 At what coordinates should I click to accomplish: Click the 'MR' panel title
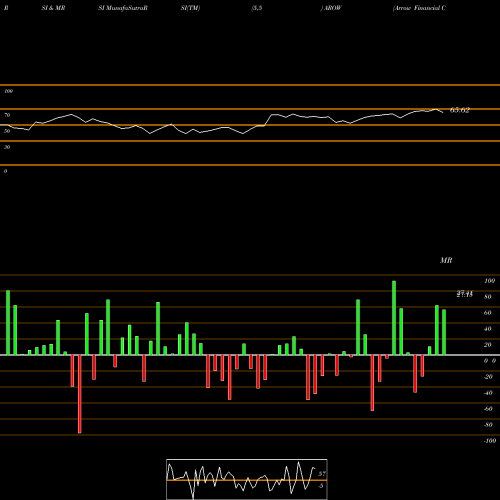coord(446,260)
